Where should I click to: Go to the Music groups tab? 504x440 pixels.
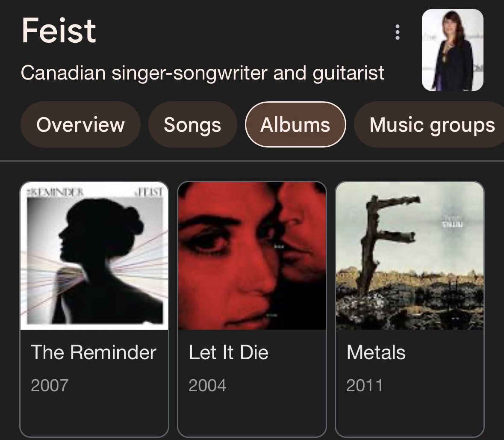pos(432,125)
